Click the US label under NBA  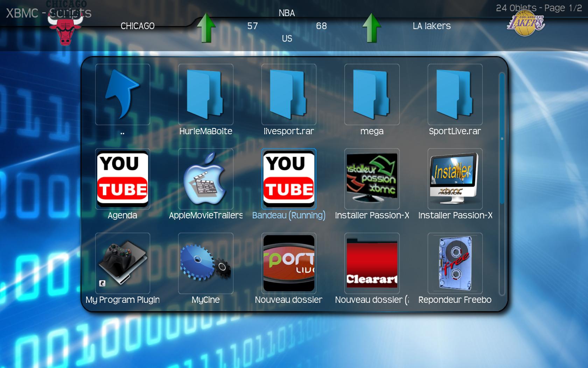point(287,39)
